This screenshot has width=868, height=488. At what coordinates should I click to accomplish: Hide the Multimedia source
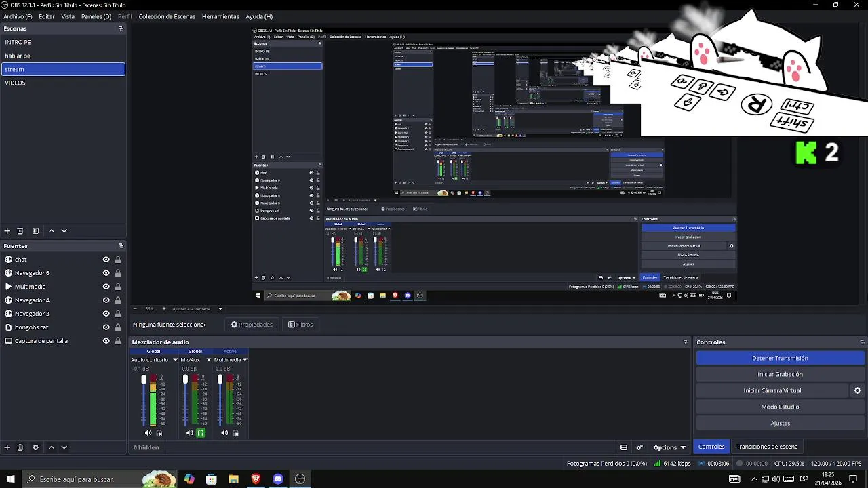106,287
